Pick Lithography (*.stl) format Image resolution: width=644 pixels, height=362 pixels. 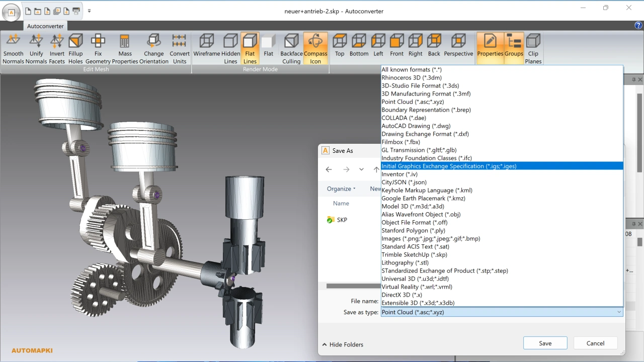click(502, 262)
